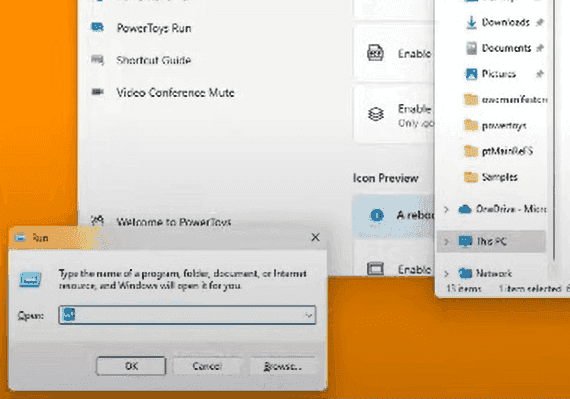Open PowerToys Run settings icon

point(97,27)
